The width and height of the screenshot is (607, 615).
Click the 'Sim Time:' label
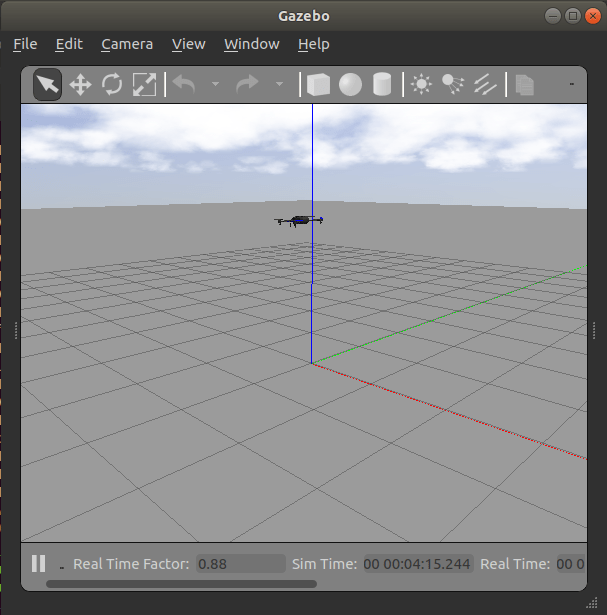point(325,564)
